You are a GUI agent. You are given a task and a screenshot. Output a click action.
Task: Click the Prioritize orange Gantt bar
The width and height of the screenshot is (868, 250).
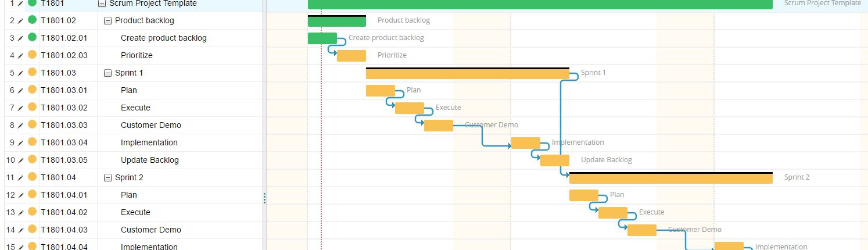point(351,56)
